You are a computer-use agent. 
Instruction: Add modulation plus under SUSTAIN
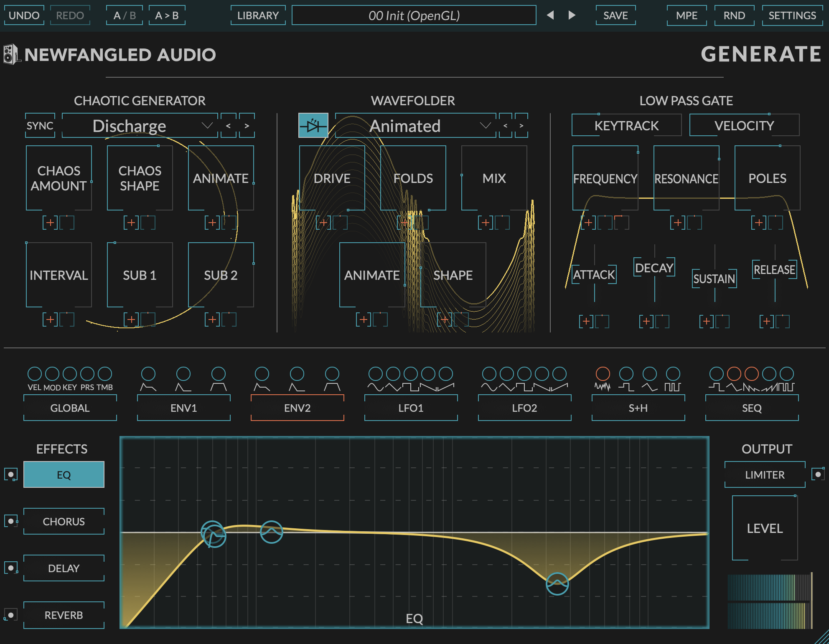[x=707, y=321]
